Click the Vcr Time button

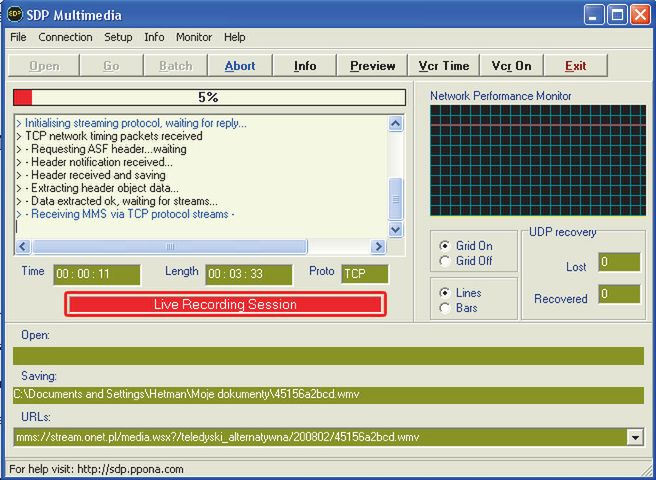(443, 66)
